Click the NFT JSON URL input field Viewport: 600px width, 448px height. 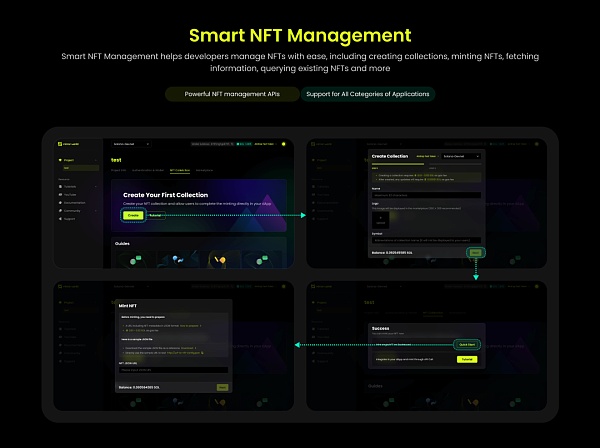(x=173, y=370)
